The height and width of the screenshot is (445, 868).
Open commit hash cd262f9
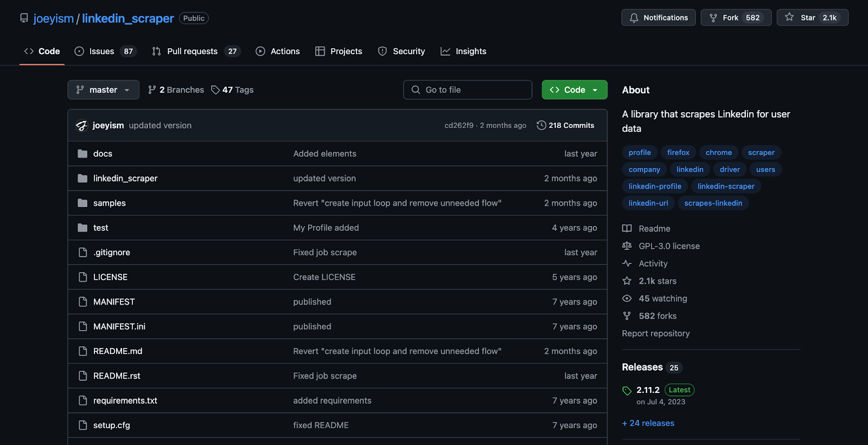(459, 125)
